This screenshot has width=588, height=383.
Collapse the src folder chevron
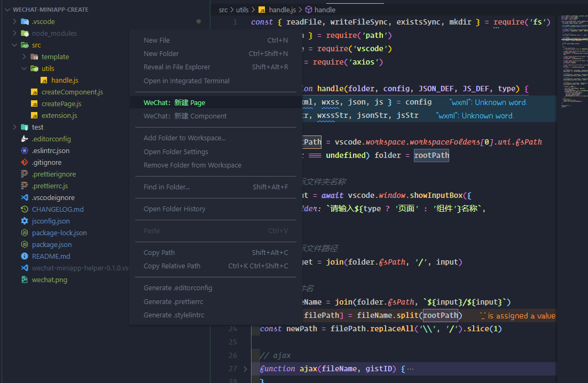click(x=14, y=45)
